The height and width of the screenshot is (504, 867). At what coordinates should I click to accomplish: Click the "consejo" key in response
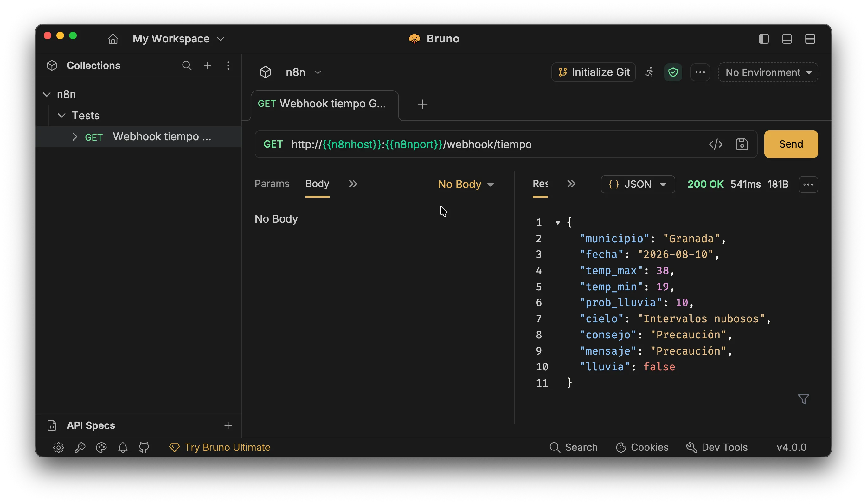click(608, 335)
